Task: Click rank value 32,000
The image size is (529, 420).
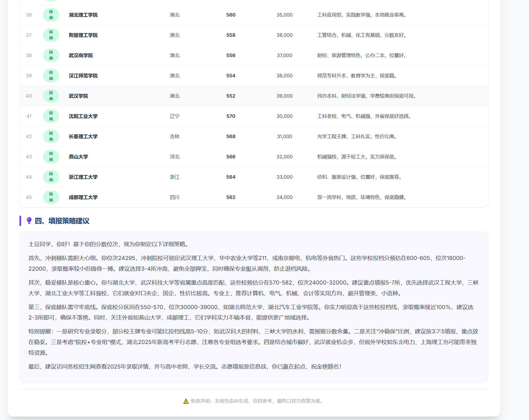Action: point(285,157)
